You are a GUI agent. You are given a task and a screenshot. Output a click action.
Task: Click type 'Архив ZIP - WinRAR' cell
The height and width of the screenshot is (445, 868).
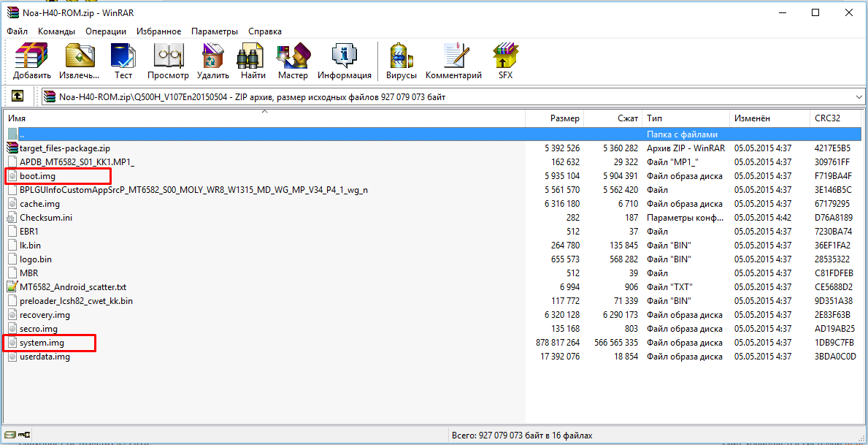point(685,148)
